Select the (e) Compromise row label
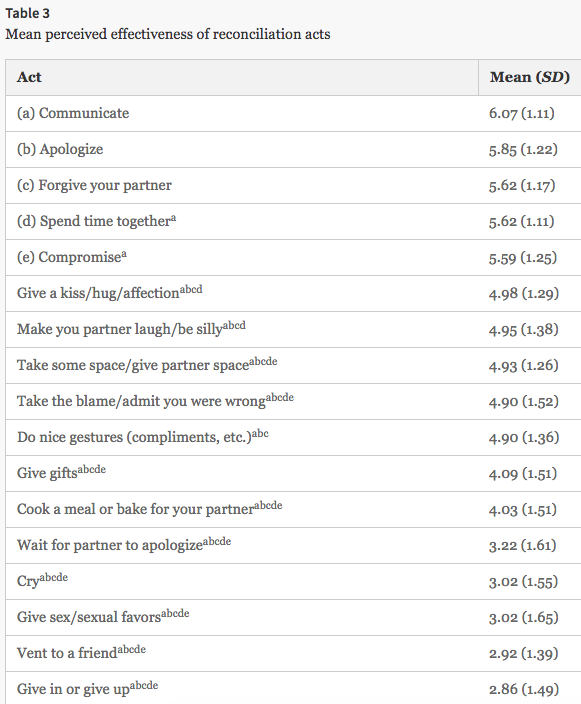The height and width of the screenshot is (704, 581). tap(72, 257)
